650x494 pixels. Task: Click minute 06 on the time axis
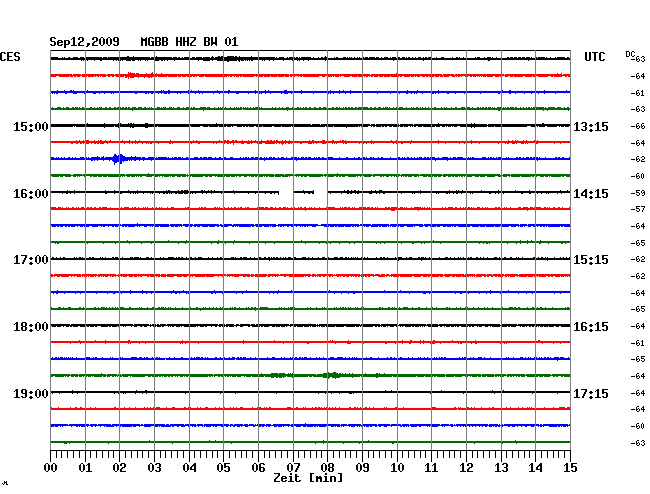click(258, 468)
